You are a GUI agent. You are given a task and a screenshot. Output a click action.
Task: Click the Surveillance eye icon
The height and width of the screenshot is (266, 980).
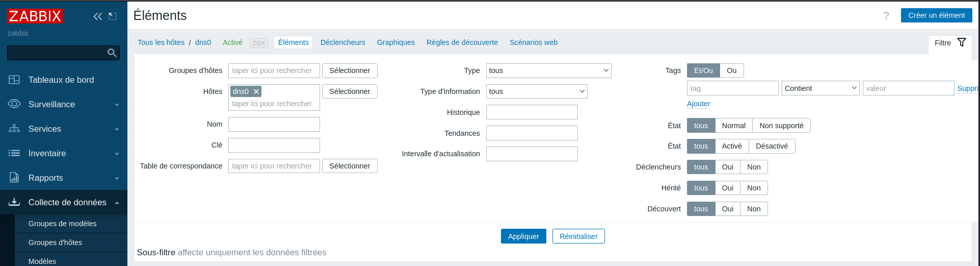point(14,104)
